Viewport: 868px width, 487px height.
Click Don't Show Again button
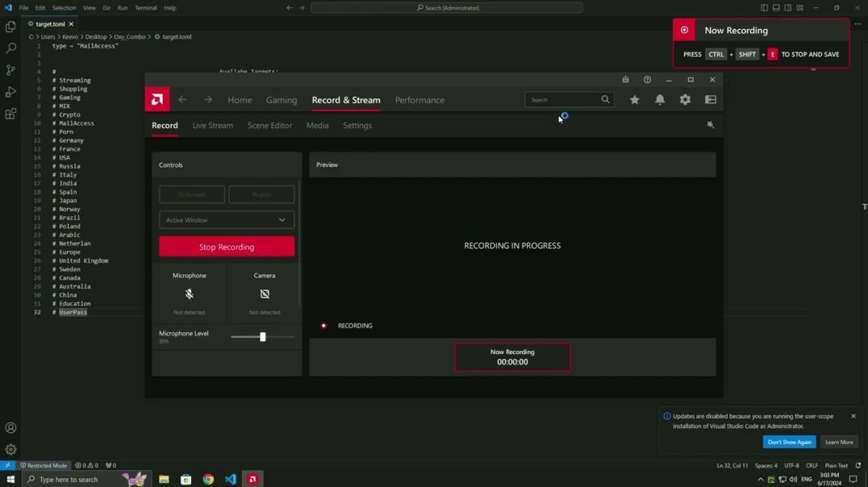pyautogui.click(x=790, y=442)
